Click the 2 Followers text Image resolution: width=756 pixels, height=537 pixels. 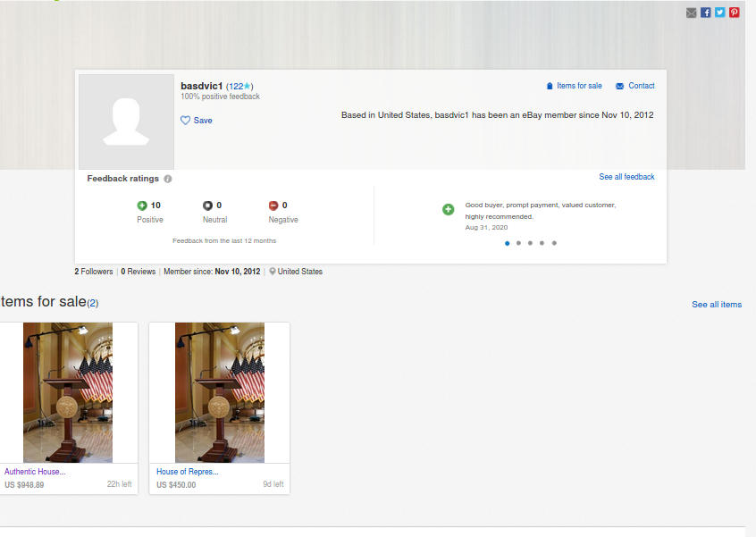pyautogui.click(x=94, y=272)
